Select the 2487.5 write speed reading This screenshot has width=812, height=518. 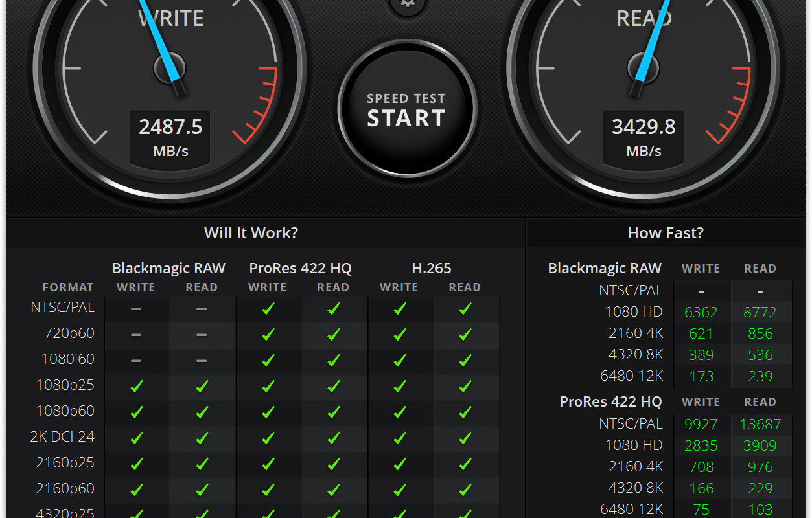point(171,126)
